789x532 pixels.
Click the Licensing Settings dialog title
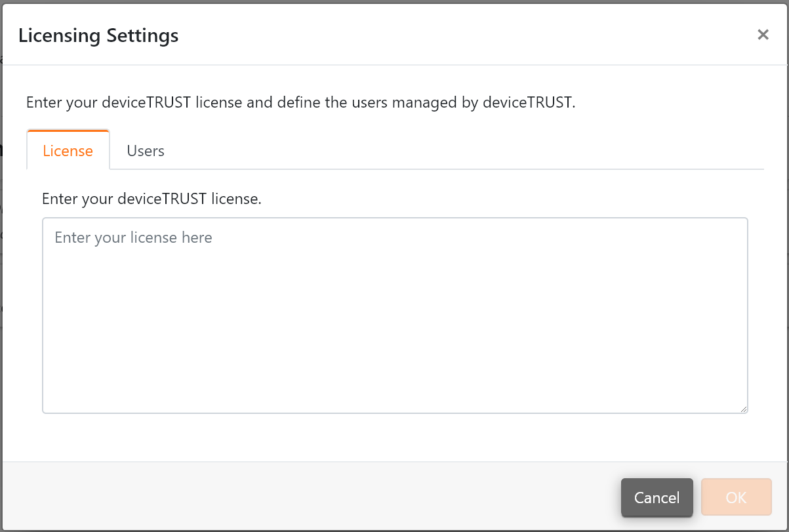(99, 35)
